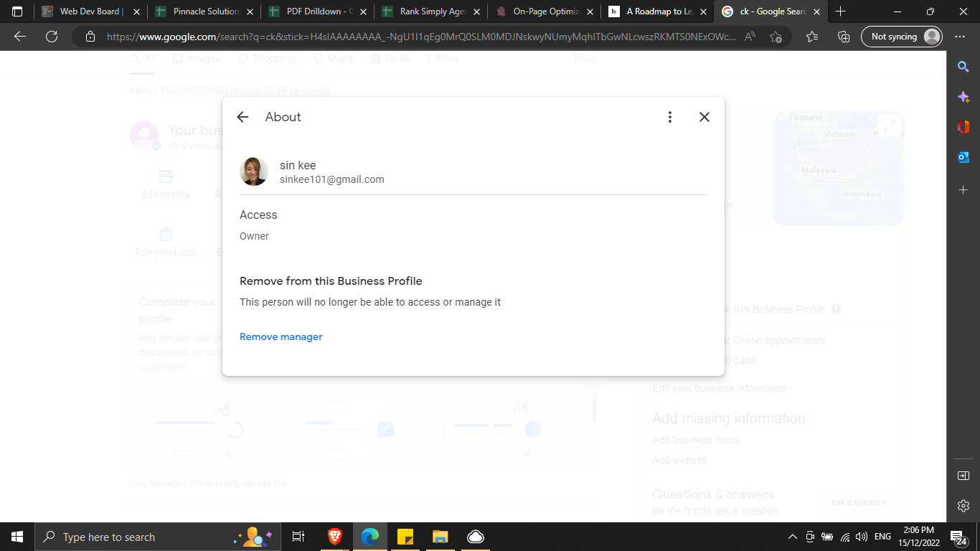Screen dimensions: 980x551
Task: Click sin kee profile photo
Action: tap(254, 172)
